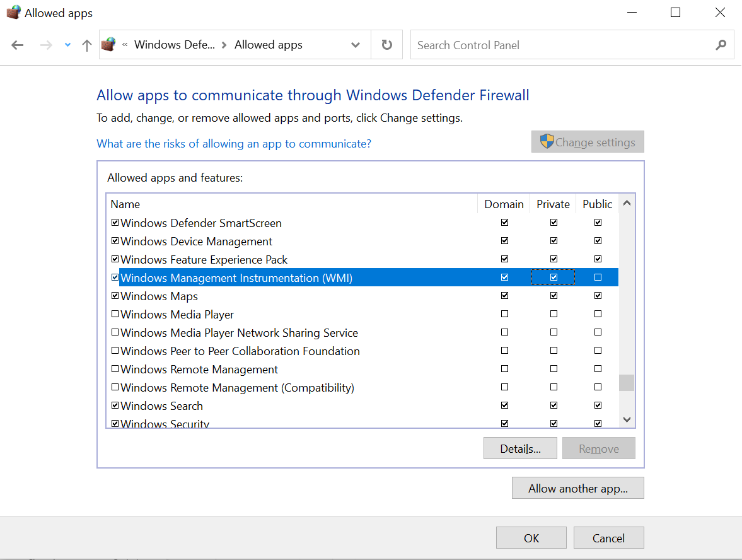Select the Windows Security row text

[165, 423]
